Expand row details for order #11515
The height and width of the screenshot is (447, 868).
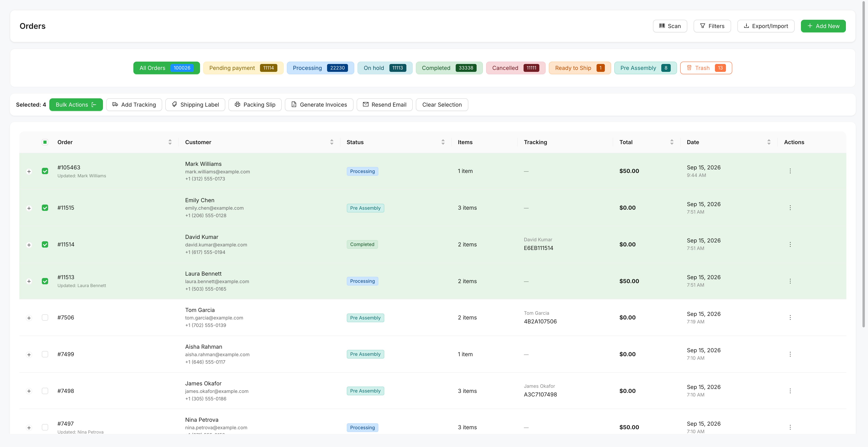29,208
